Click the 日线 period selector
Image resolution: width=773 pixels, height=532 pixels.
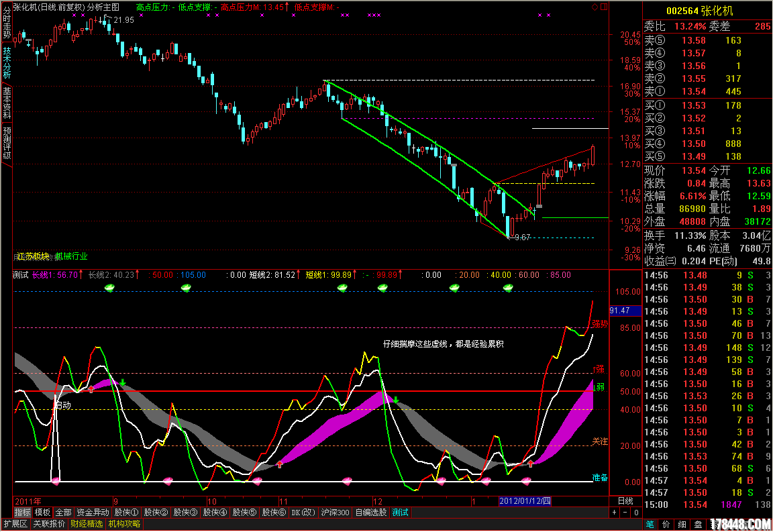[x=625, y=501]
